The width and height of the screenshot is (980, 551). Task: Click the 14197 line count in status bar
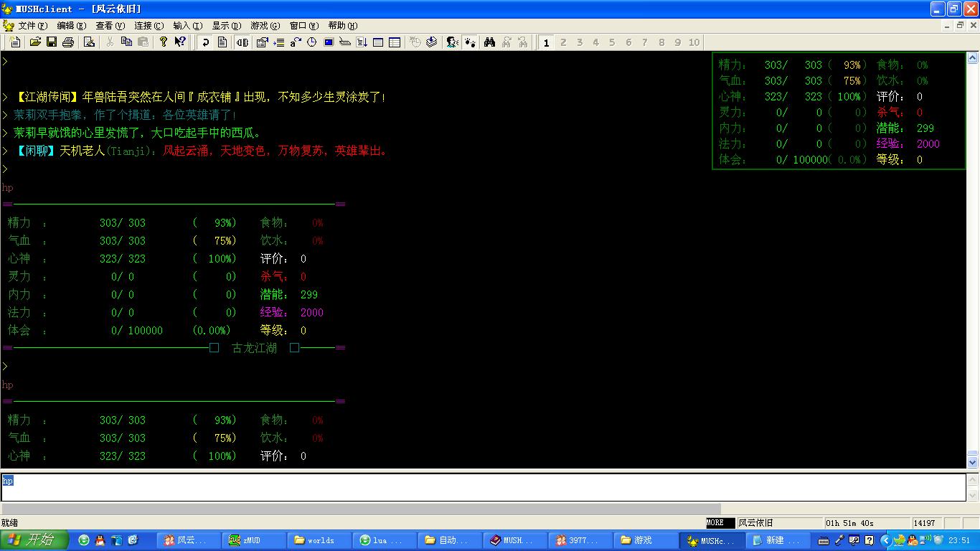pos(924,522)
